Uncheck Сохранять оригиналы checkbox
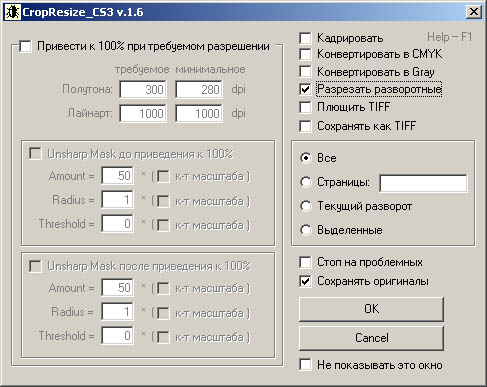This screenshot has height=387, width=487. [x=305, y=281]
